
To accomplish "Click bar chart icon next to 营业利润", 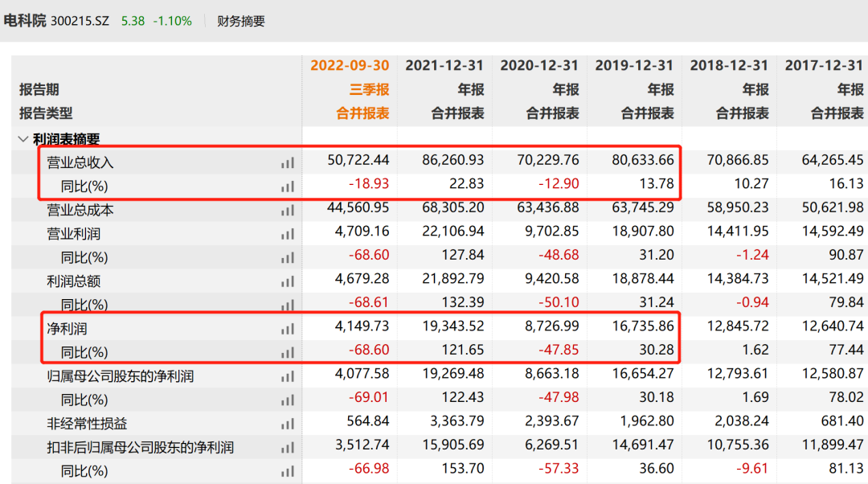I will coord(288,235).
